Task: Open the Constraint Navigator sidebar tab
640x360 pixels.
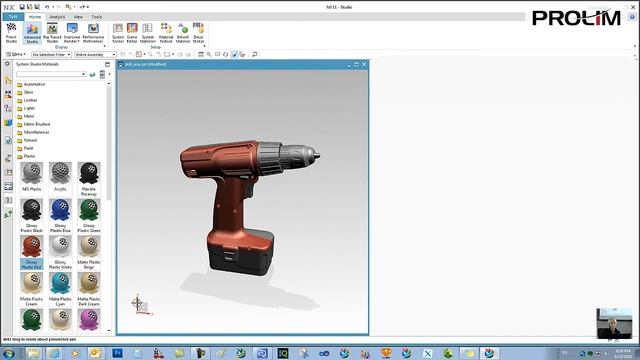Action: pos(8,94)
